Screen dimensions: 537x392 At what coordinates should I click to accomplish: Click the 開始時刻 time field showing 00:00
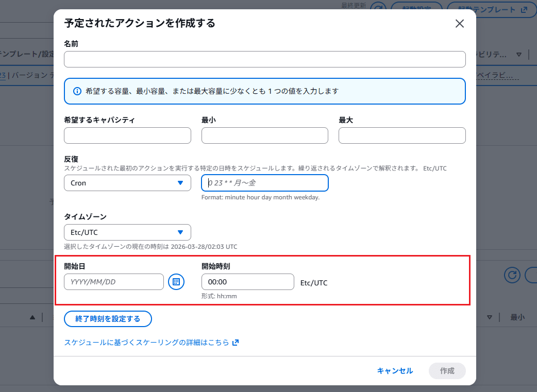point(247,282)
